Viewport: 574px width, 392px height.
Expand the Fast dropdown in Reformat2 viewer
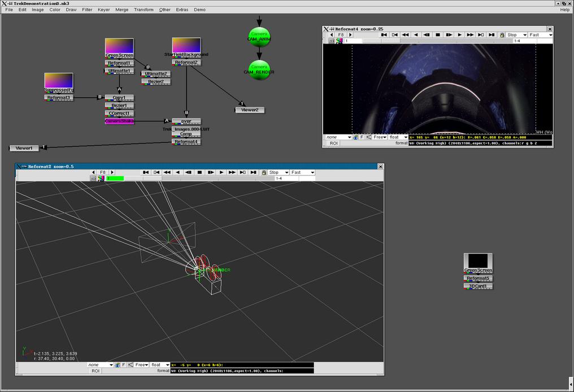[303, 172]
